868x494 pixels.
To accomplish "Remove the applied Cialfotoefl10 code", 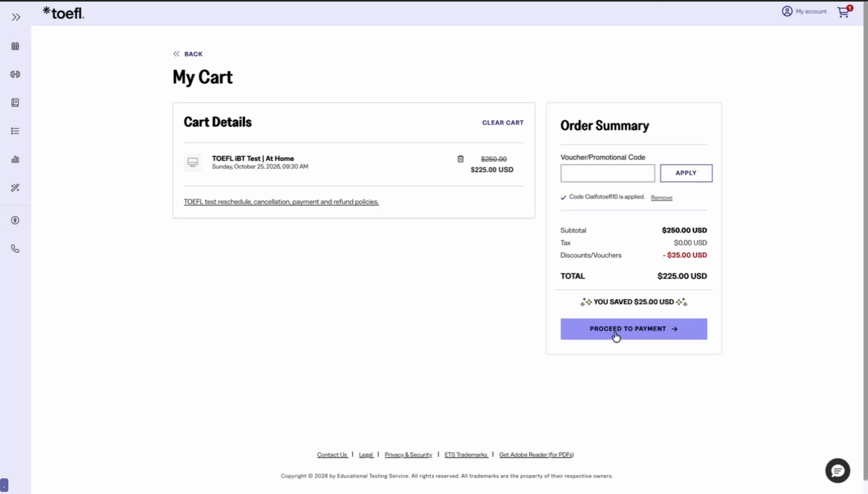I will [x=661, y=197].
